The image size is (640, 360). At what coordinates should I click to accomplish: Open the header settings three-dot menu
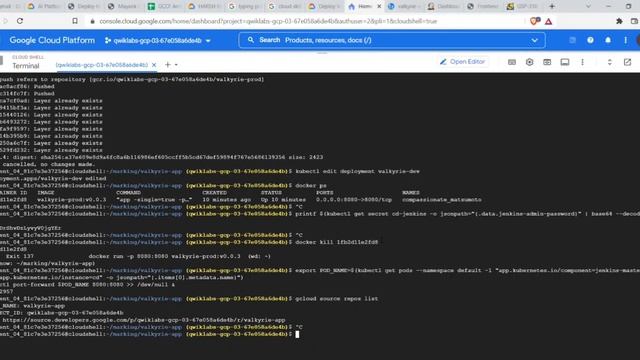coord(625,40)
